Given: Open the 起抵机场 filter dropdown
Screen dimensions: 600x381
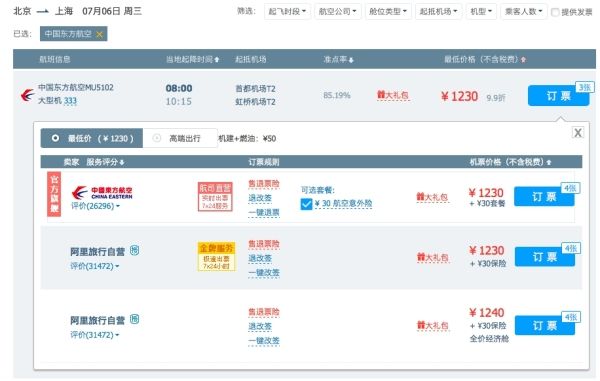Looking at the screenshot, I should click(439, 11).
